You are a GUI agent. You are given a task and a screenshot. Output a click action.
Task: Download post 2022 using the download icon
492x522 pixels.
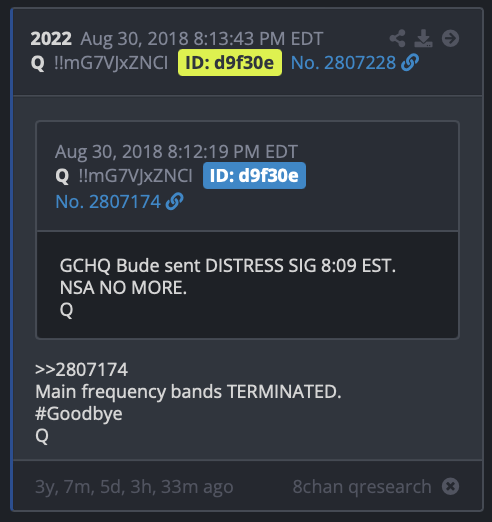click(x=423, y=38)
